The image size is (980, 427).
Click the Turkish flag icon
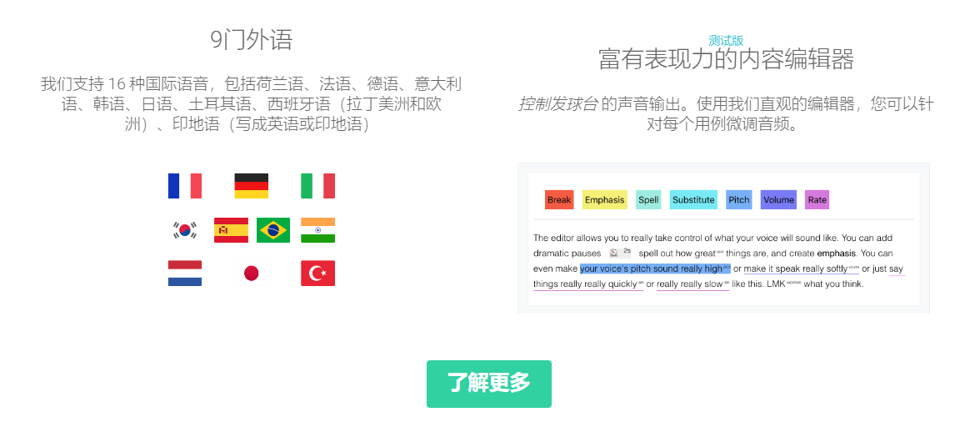tap(317, 273)
